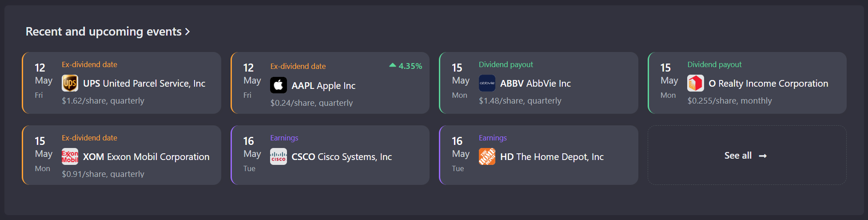Select XOM Exxon Mobil Corporation name
The image size is (868, 220).
[x=146, y=157]
